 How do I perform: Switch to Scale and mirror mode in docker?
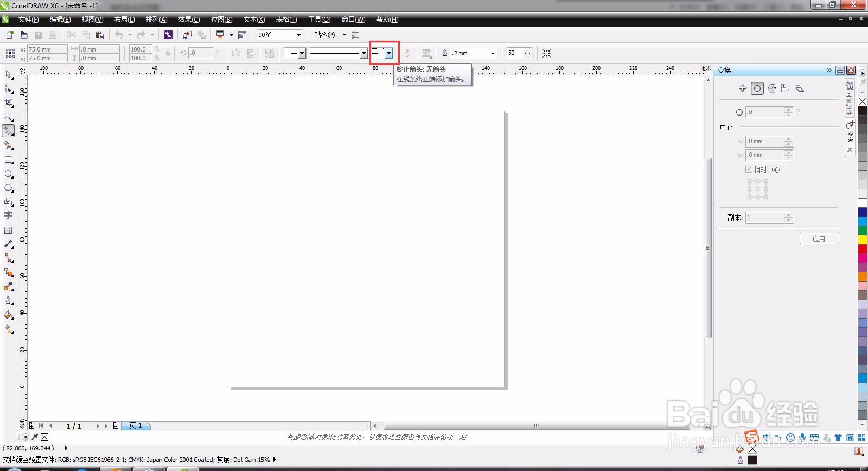771,88
